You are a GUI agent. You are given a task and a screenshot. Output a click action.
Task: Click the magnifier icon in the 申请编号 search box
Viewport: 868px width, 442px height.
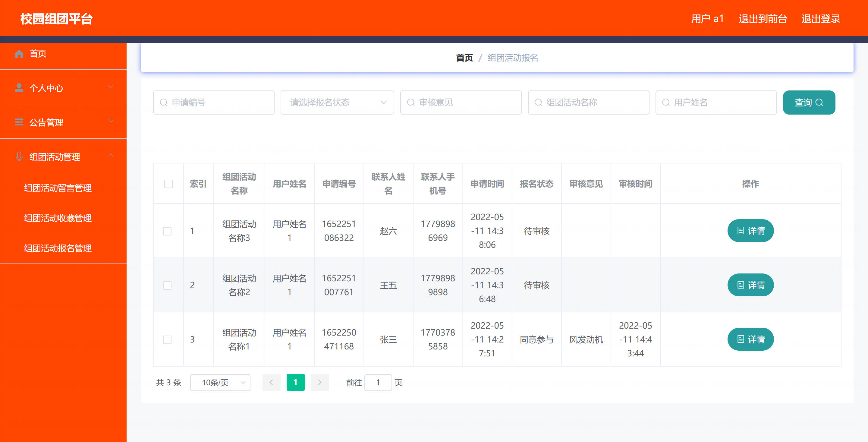[164, 102]
